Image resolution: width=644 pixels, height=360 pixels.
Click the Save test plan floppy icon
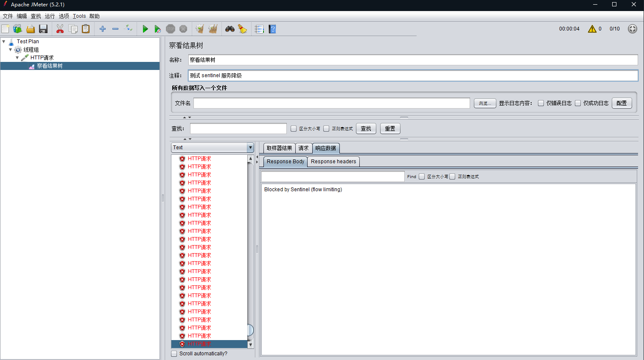tap(43, 29)
